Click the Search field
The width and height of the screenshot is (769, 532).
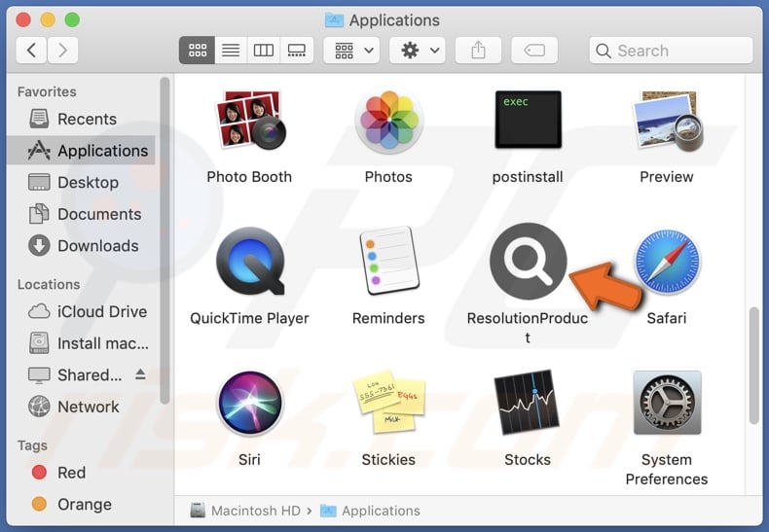671,51
